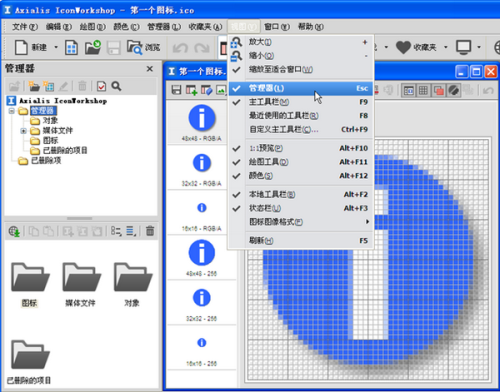Open the 窗口 (Window) menu
Image resolution: width=500 pixels, height=392 pixels.
[x=277, y=27]
